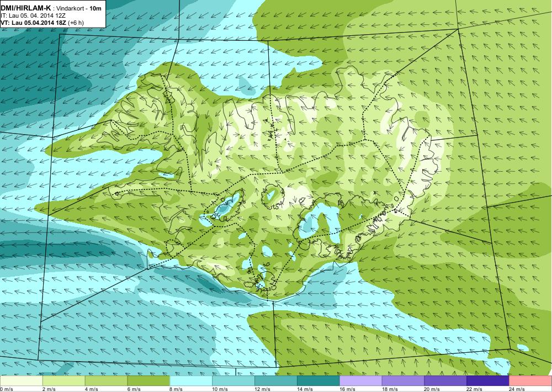Click the '10 m/s' legend label
Screen dimensions: 552x392
pyautogui.click(x=220, y=389)
